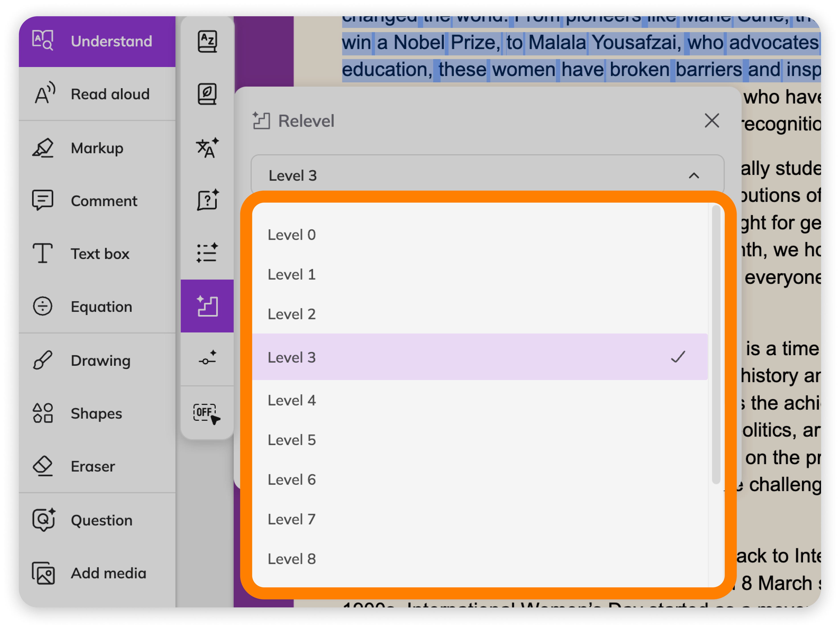
Task: Close the Relevel panel
Action: 712,121
